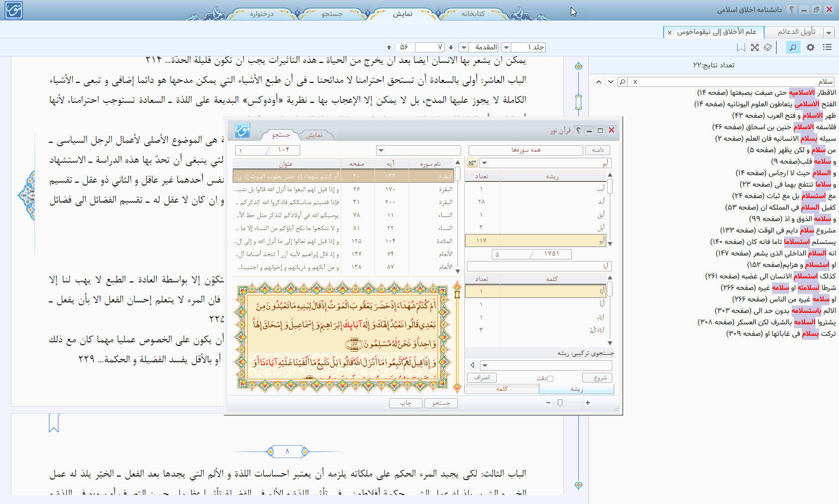Zoom in with plus in Quran dialog
The image size is (839, 504).
click(x=588, y=403)
